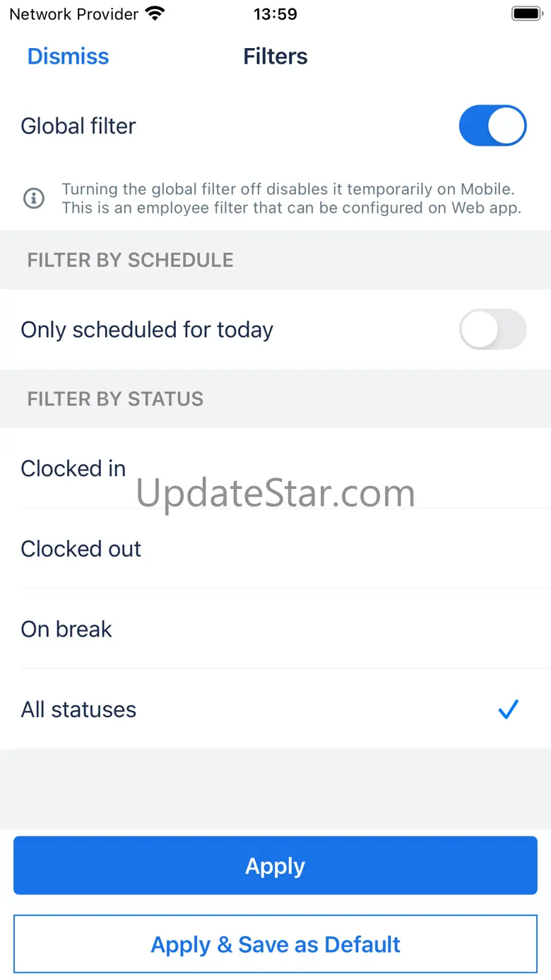Click the blue checkmark next to All statuses

click(x=508, y=709)
